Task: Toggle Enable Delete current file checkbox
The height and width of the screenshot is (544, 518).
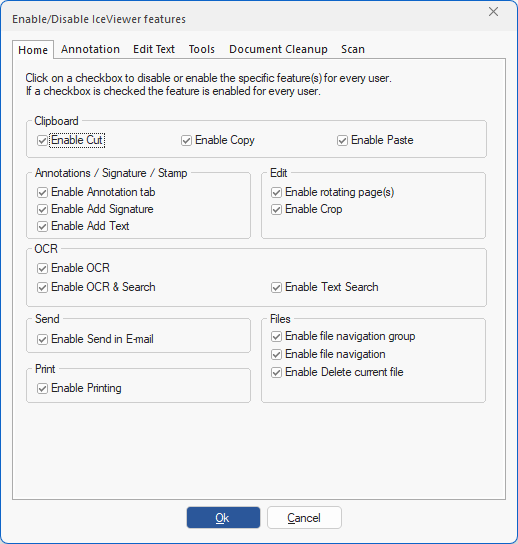Action: click(x=276, y=373)
